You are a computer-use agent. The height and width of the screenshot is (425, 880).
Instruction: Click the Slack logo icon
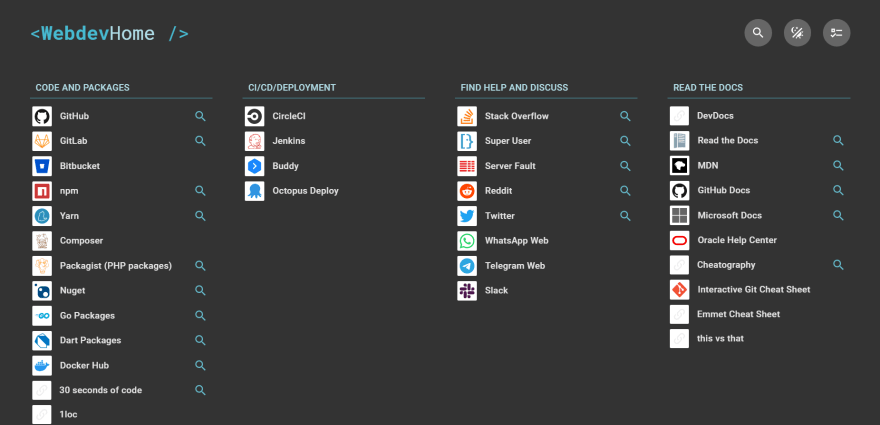(x=467, y=291)
